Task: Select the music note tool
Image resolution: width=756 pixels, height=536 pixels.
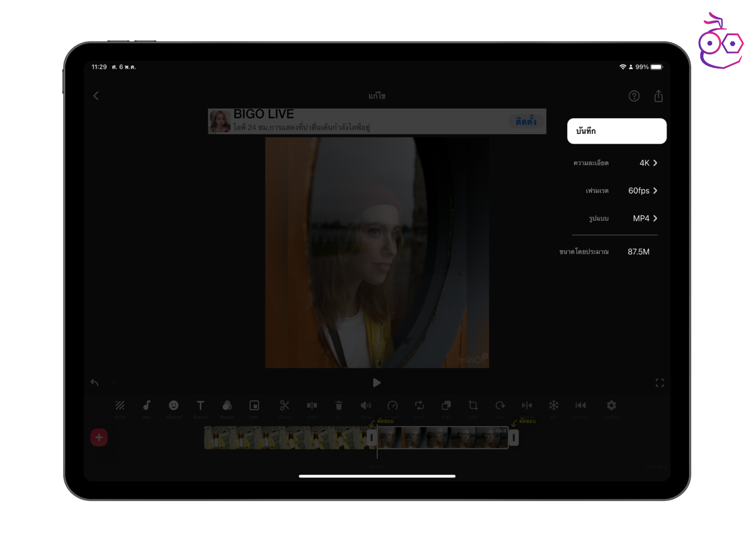Action: tap(147, 405)
